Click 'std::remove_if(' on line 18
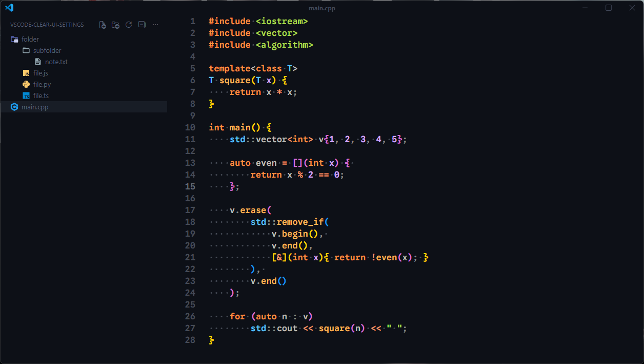This screenshot has width=644, height=364. click(289, 222)
